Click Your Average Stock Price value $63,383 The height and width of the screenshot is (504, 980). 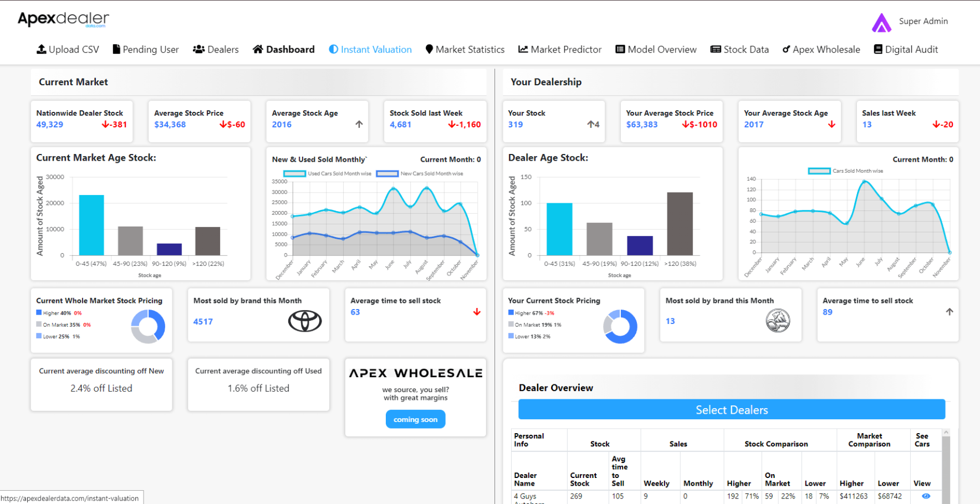[x=642, y=125]
